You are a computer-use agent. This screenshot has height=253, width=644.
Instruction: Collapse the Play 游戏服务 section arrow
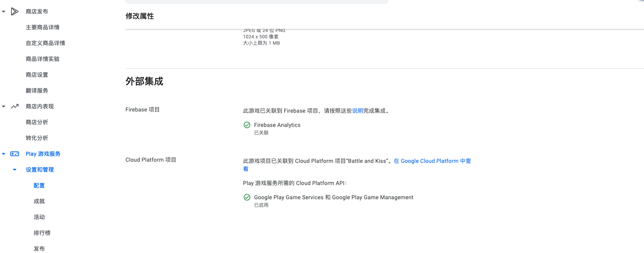coord(4,154)
